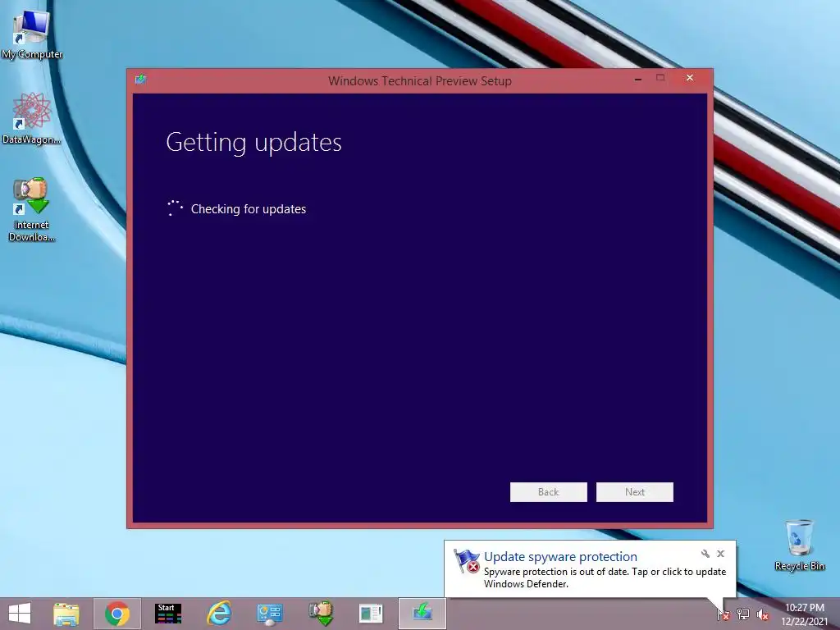Open Control Panel from the taskbar
This screenshot has width=840, height=630.
[269, 614]
